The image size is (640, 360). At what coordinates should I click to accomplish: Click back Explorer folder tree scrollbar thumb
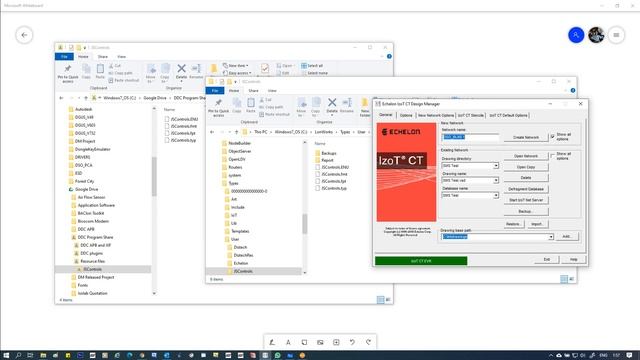coord(154,176)
